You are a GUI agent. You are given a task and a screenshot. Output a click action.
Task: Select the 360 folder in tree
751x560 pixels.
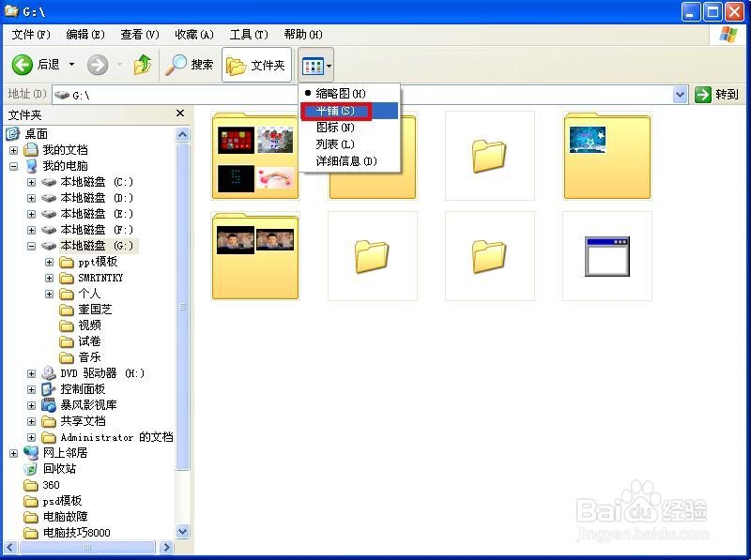[41, 485]
